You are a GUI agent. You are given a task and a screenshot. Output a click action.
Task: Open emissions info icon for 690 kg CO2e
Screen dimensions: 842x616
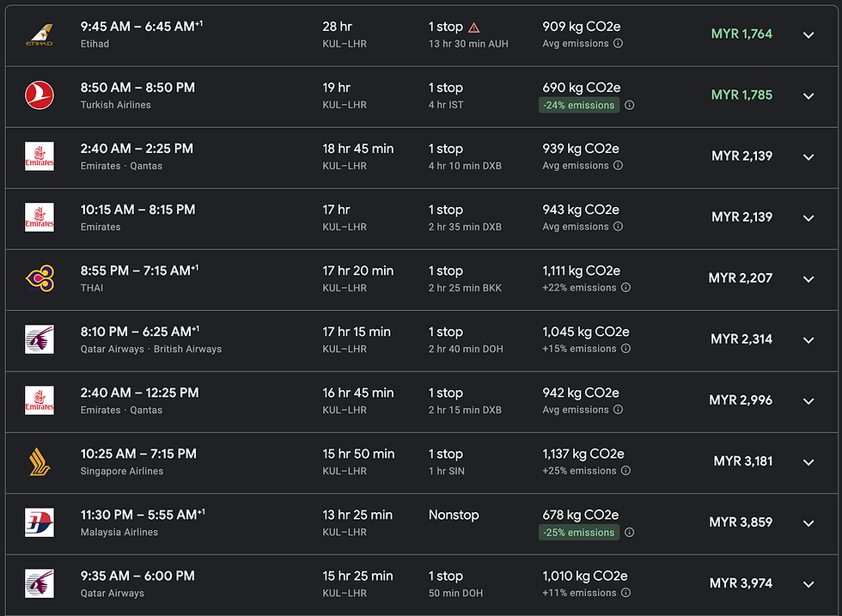click(x=629, y=106)
